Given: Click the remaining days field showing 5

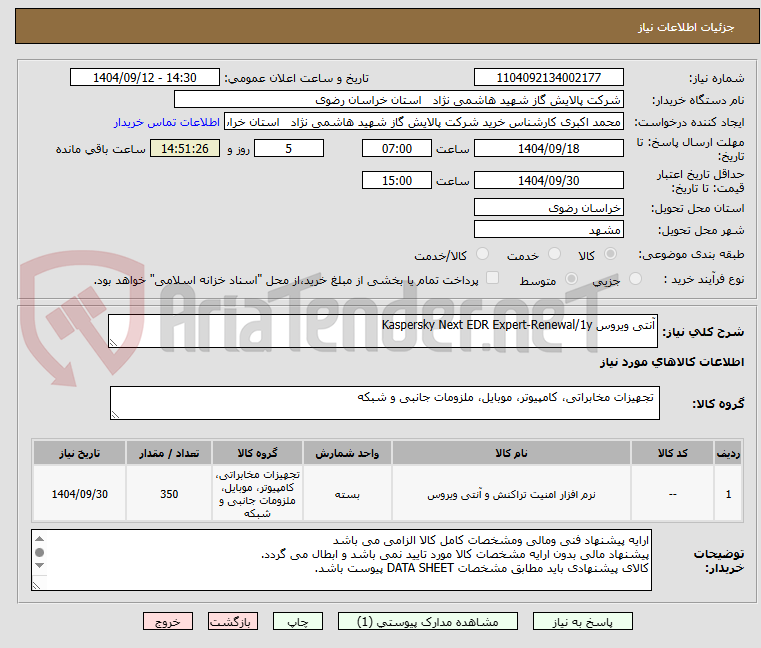Looking at the screenshot, I should [x=289, y=149].
